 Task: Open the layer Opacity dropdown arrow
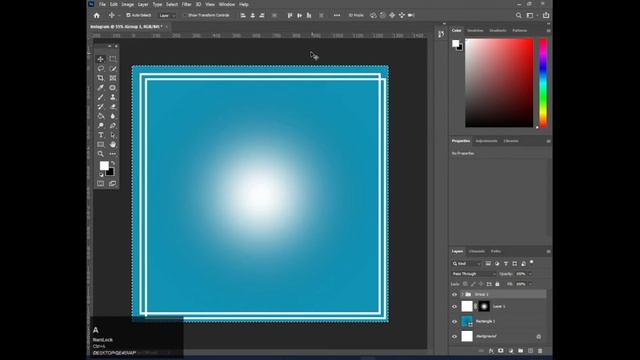tap(530, 274)
